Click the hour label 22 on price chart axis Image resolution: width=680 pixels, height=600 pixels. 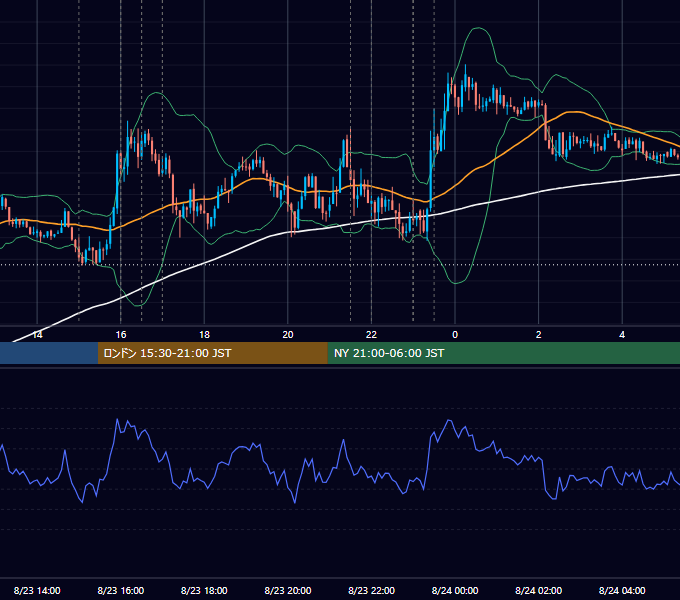click(x=371, y=335)
